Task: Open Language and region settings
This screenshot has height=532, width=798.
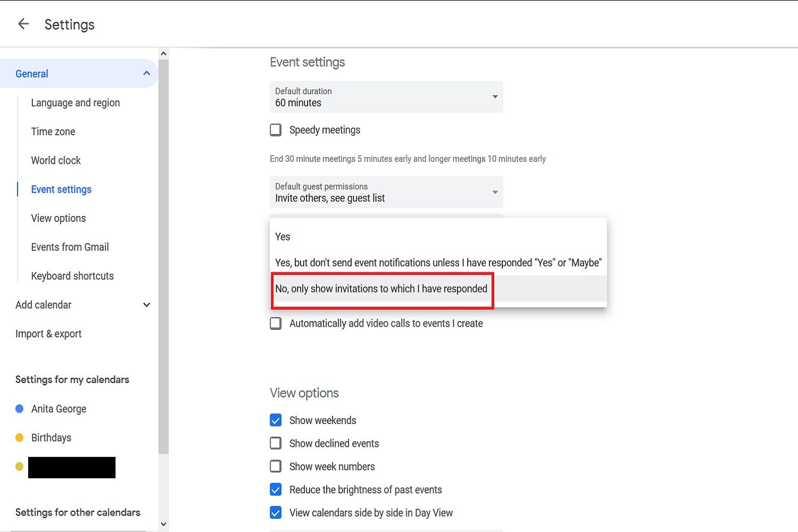Action: pos(76,103)
